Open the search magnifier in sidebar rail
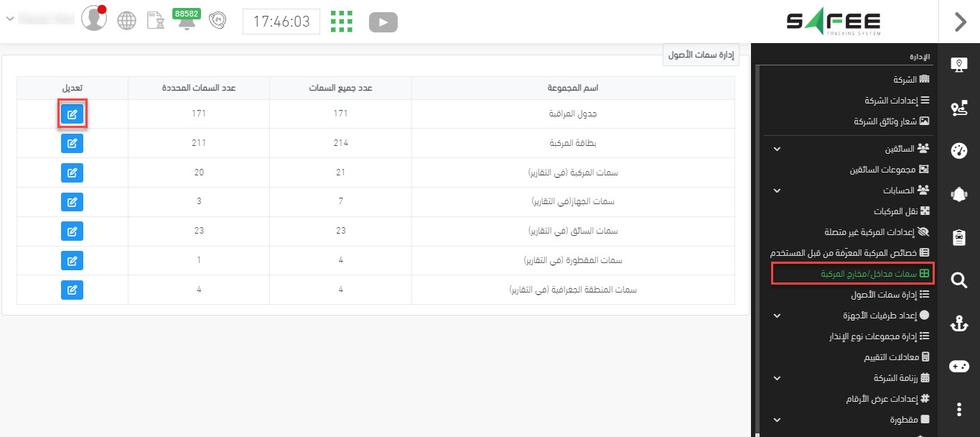 click(x=959, y=280)
